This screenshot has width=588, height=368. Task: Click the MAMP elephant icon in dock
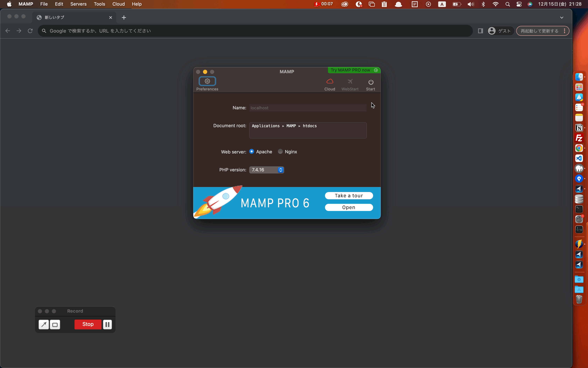click(579, 168)
